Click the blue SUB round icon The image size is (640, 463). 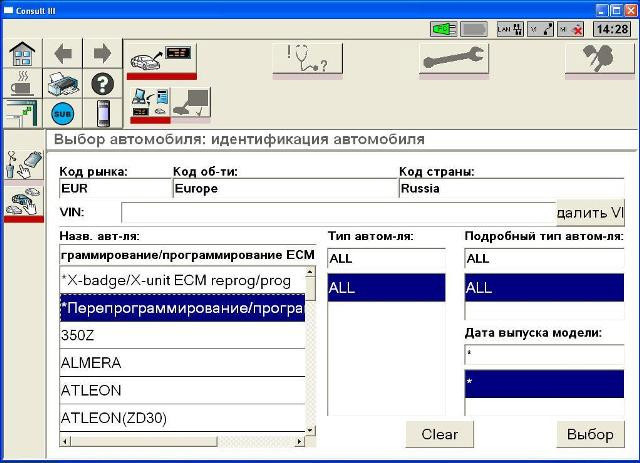(62, 113)
